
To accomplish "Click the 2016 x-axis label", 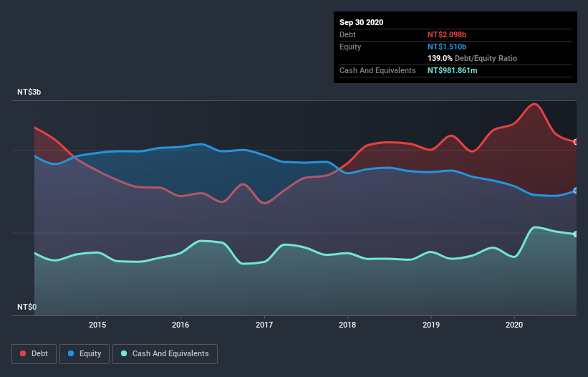I will [x=180, y=325].
